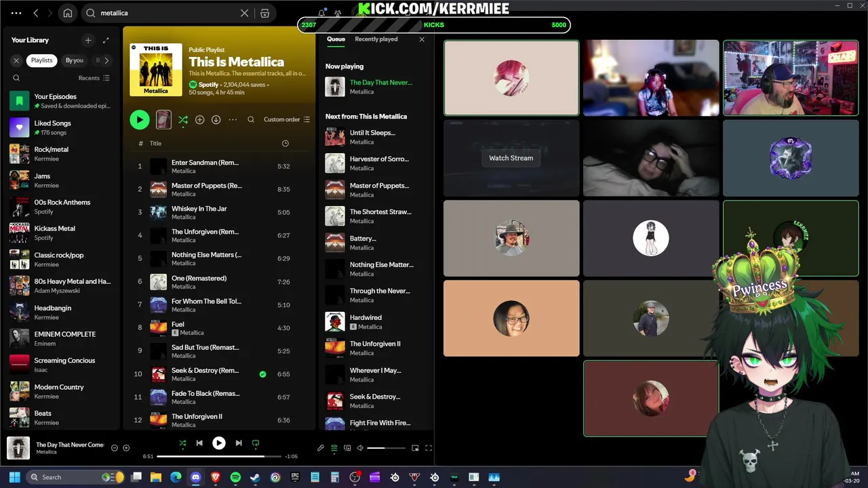Play Enter Sandman track row
868x488 pixels.
coord(219,166)
